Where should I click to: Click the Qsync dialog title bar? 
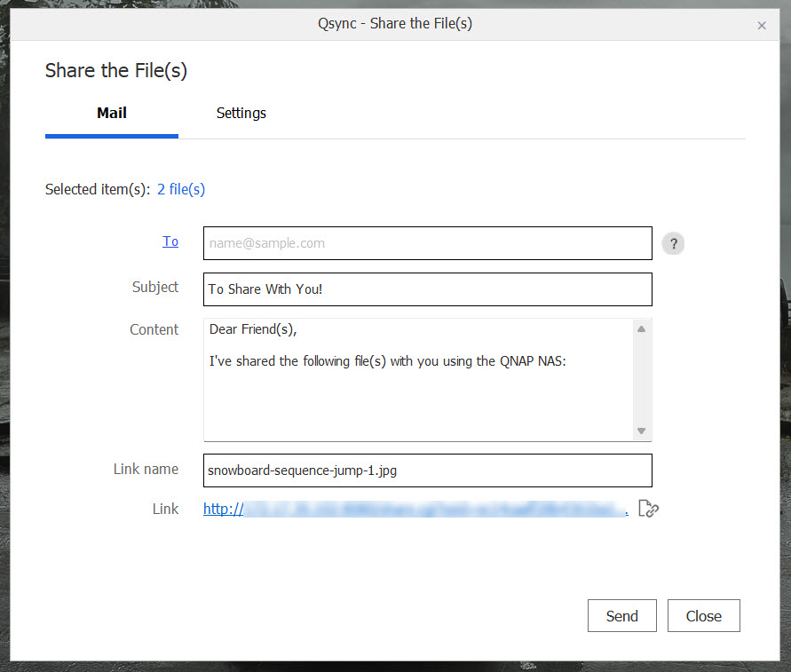coord(395,24)
